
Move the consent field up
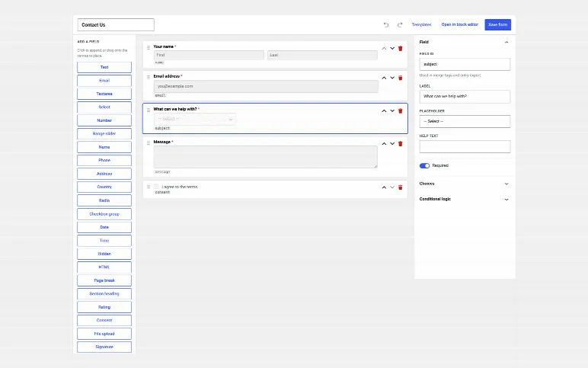384,187
